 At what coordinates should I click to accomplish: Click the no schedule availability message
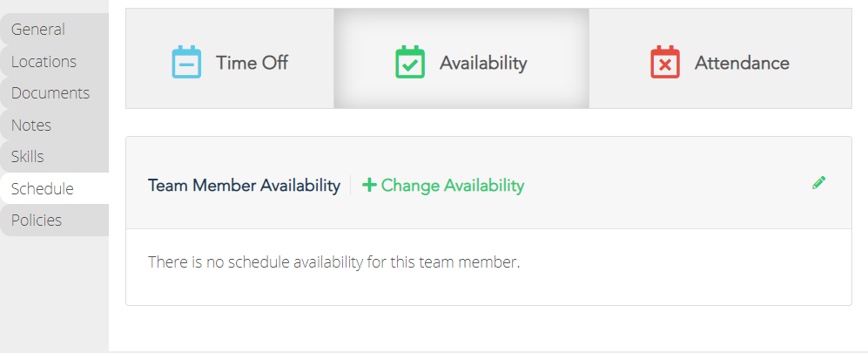pyautogui.click(x=333, y=261)
